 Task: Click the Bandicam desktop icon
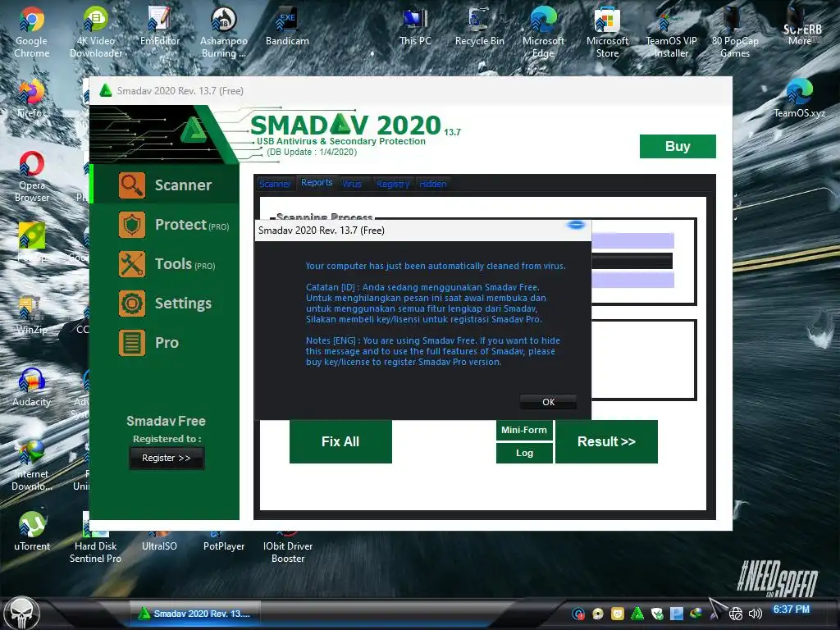pyautogui.click(x=288, y=27)
